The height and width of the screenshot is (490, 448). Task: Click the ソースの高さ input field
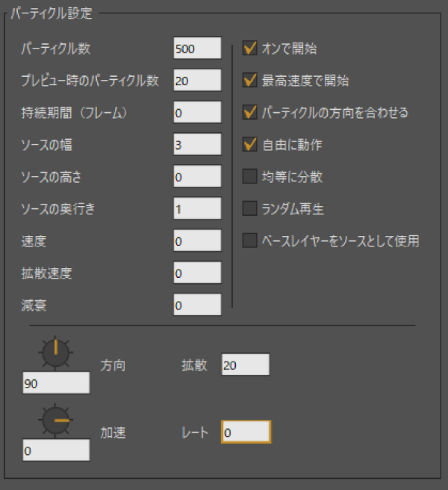coord(197,177)
